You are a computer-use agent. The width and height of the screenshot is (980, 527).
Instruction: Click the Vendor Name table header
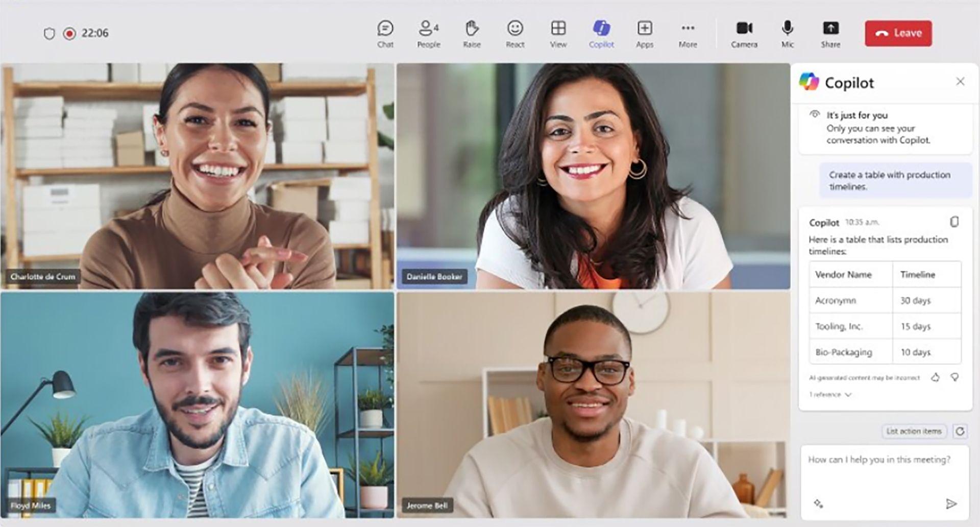click(851, 275)
